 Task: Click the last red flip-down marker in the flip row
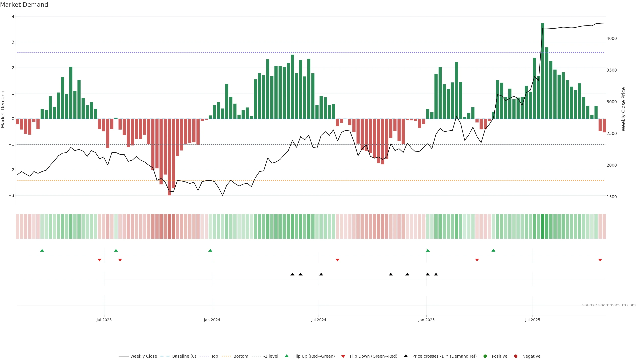click(x=600, y=260)
